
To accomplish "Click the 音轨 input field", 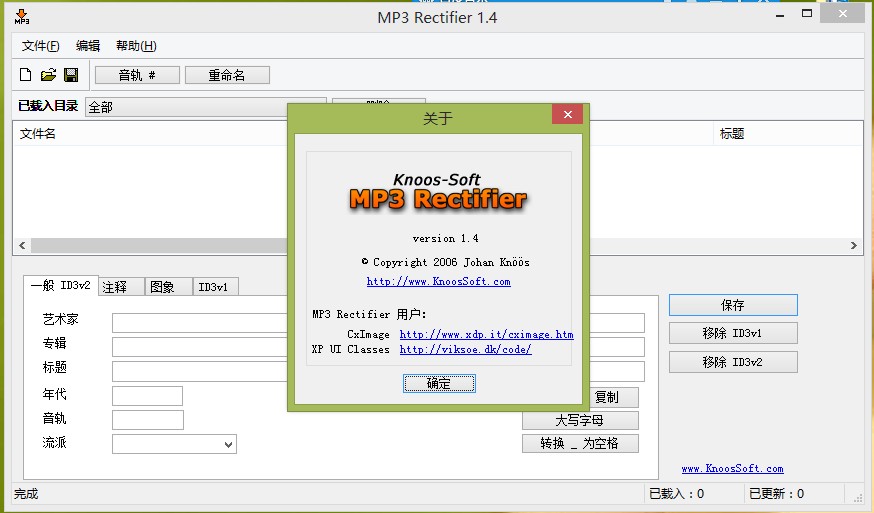I will (x=148, y=420).
